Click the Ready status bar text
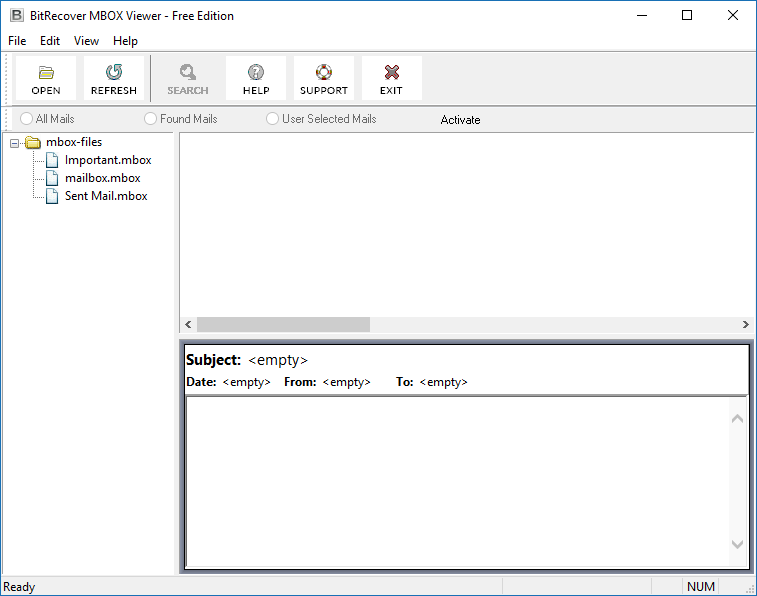 click(x=19, y=587)
